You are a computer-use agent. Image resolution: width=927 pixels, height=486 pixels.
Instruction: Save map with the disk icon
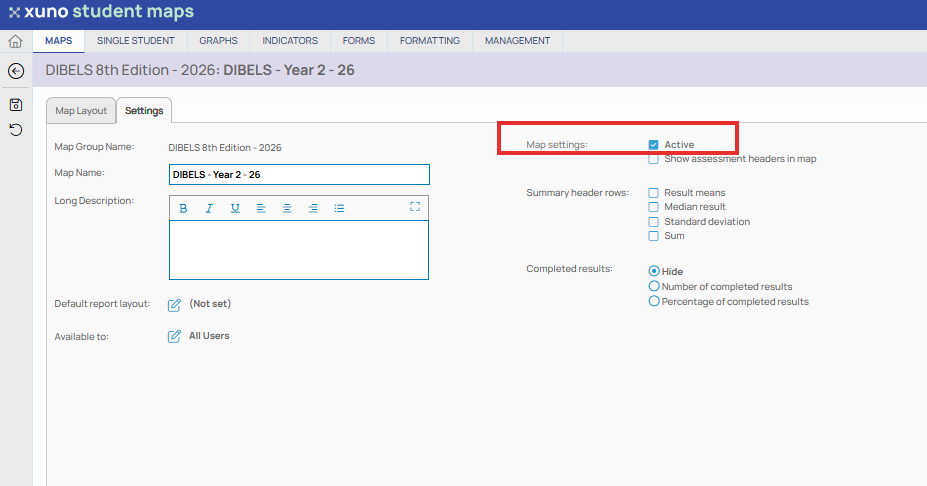[x=16, y=105]
